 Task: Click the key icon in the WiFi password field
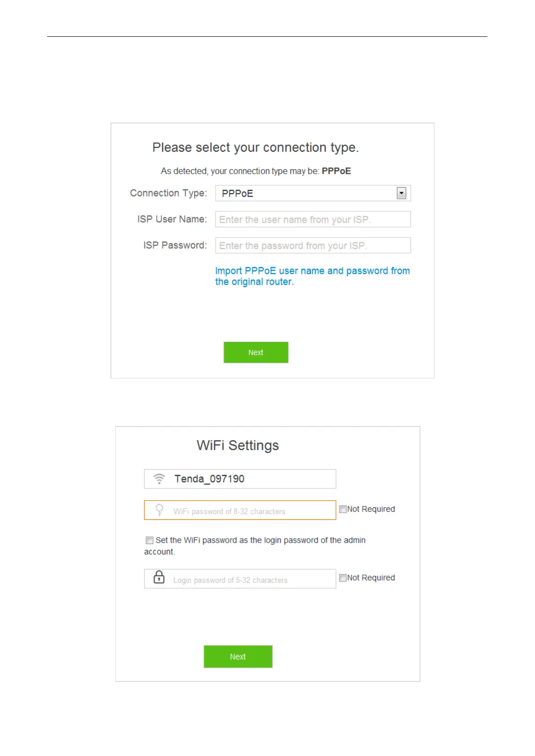pos(159,510)
